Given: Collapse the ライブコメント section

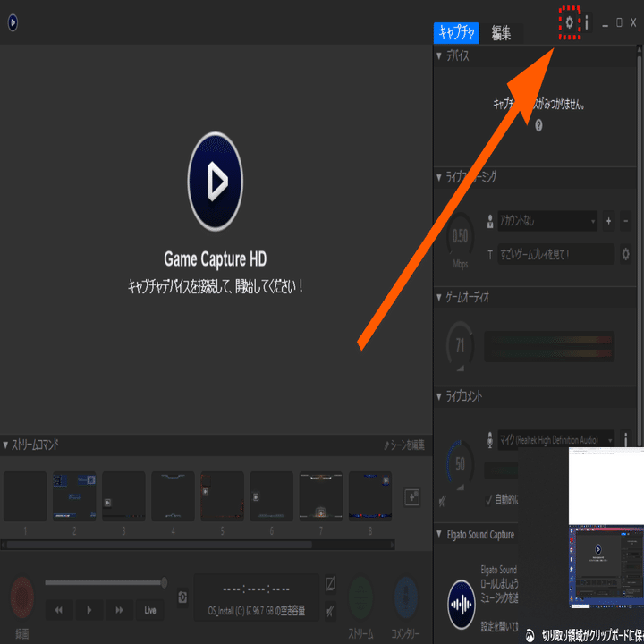Looking at the screenshot, I should tap(439, 396).
